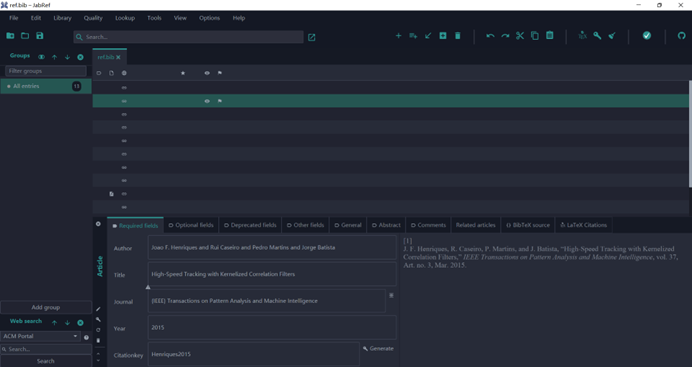This screenshot has width=692, height=367.
Task: Open the File menu
Action: click(14, 18)
